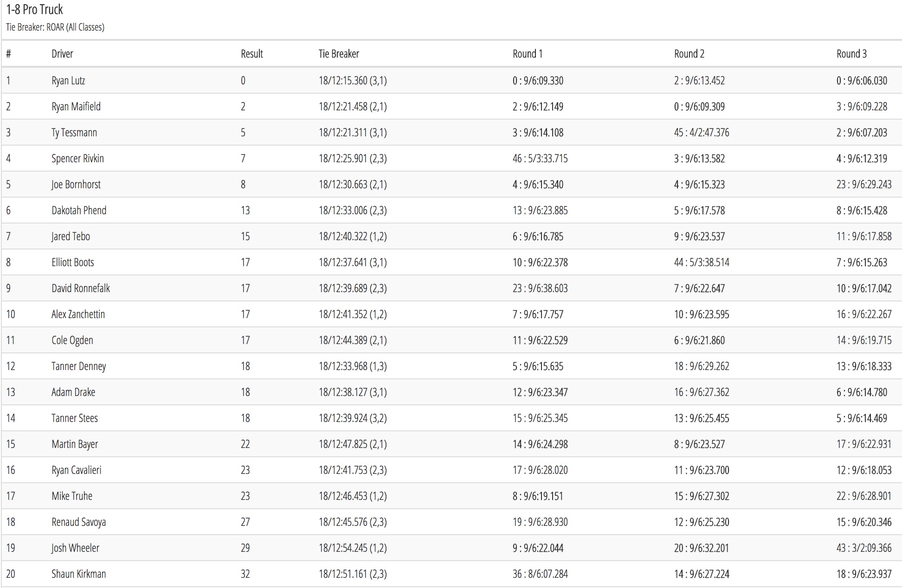
Task: Click Round 1 cell '0 : 9/6:09.330'
Action: coord(538,81)
